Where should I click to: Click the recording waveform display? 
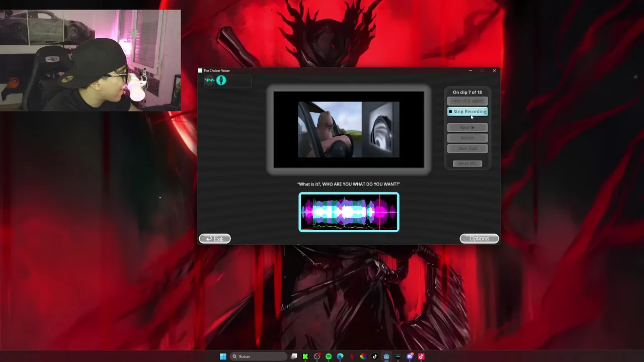(x=349, y=212)
